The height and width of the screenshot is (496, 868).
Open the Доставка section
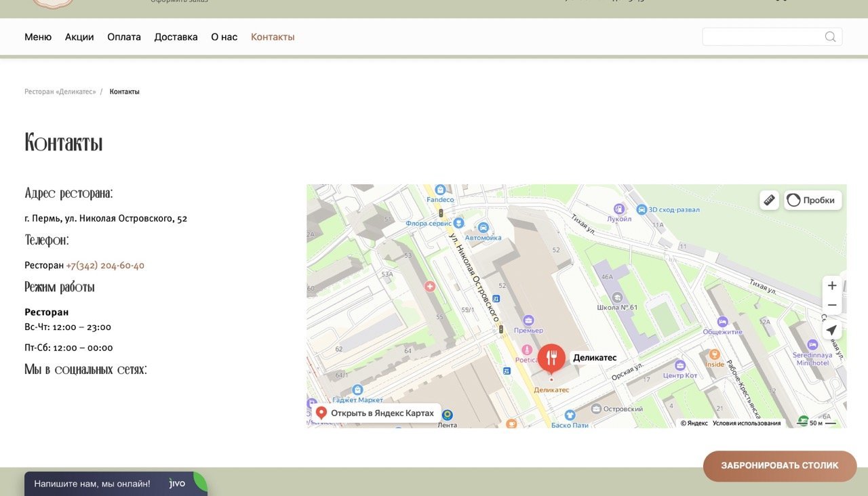coord(176,37)
